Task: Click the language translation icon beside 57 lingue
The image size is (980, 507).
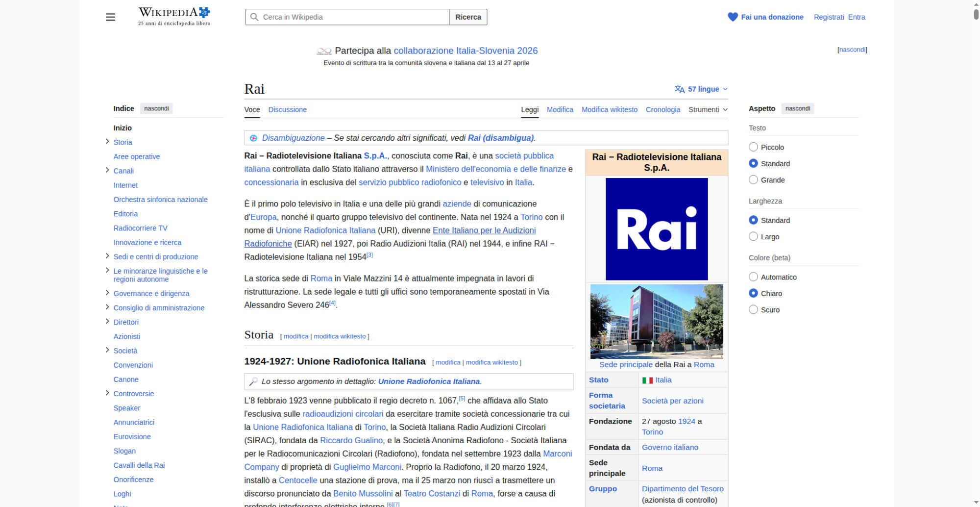Action: 679,89
